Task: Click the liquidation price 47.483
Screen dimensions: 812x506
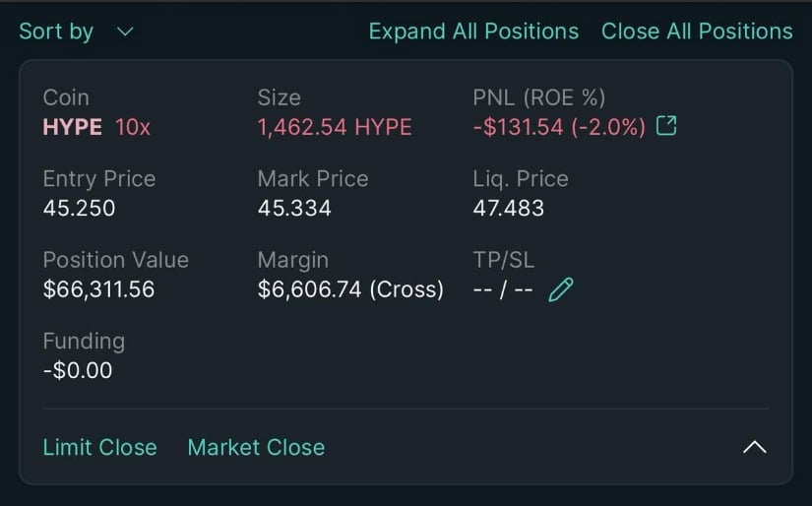Action: coord(508,209)
